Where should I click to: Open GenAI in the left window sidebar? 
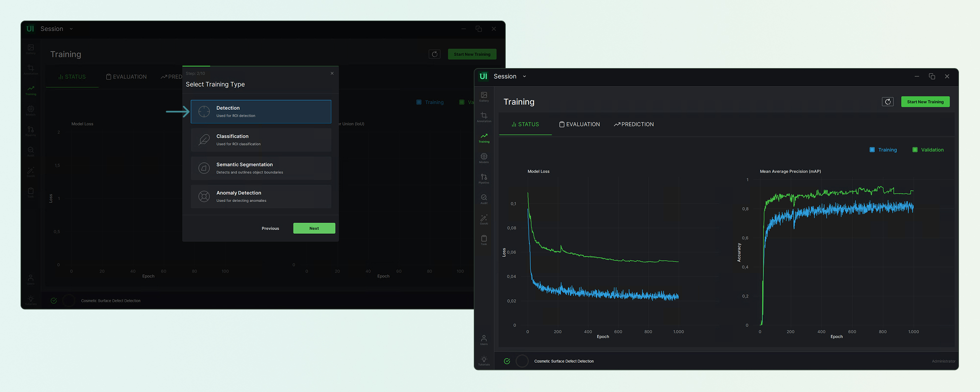coord(30,172)
